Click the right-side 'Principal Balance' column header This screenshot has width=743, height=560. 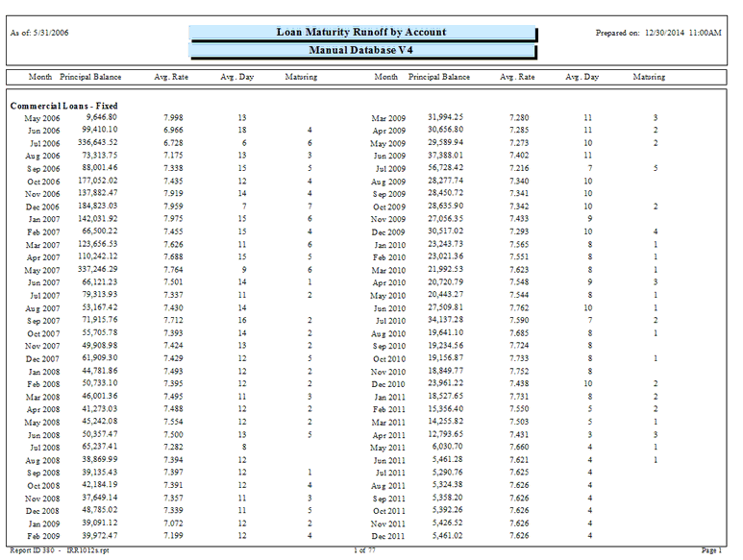point(439,77)
